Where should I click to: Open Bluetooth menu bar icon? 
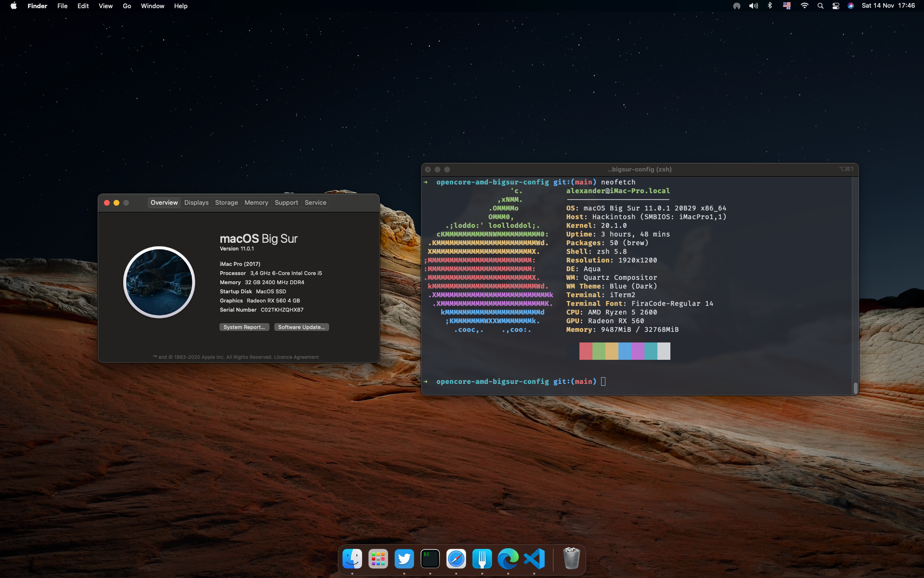tap(770, 6)
